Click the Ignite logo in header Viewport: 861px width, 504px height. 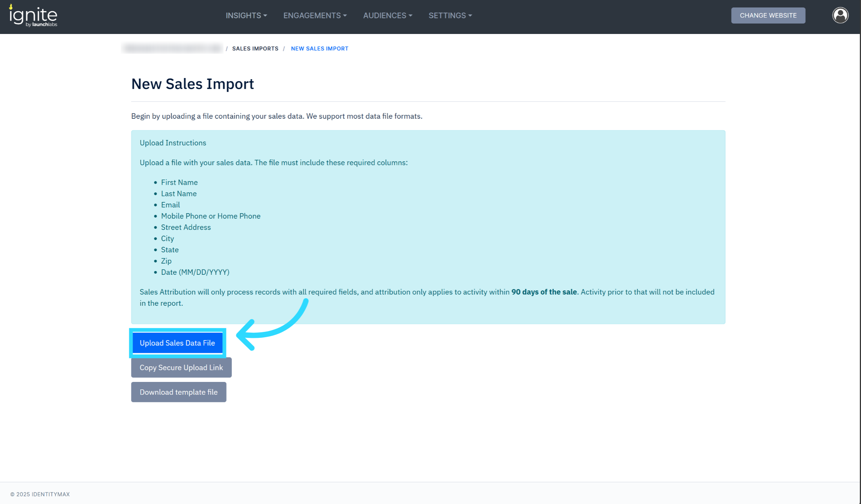tap(33, 16)
